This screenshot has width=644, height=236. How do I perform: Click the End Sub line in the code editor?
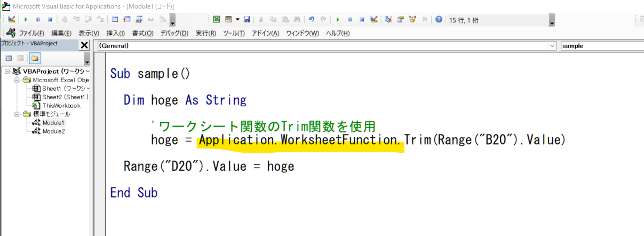[x=134, y=193]
